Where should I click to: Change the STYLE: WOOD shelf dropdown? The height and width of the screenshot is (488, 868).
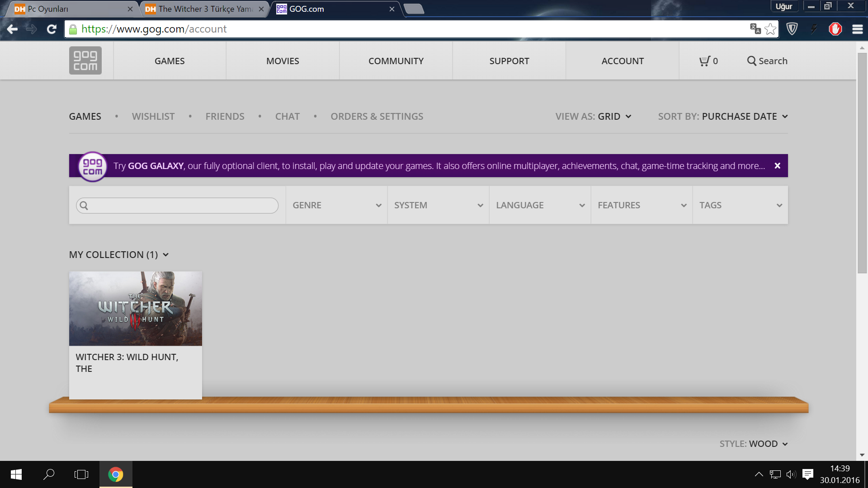click(x=754, y=444)
